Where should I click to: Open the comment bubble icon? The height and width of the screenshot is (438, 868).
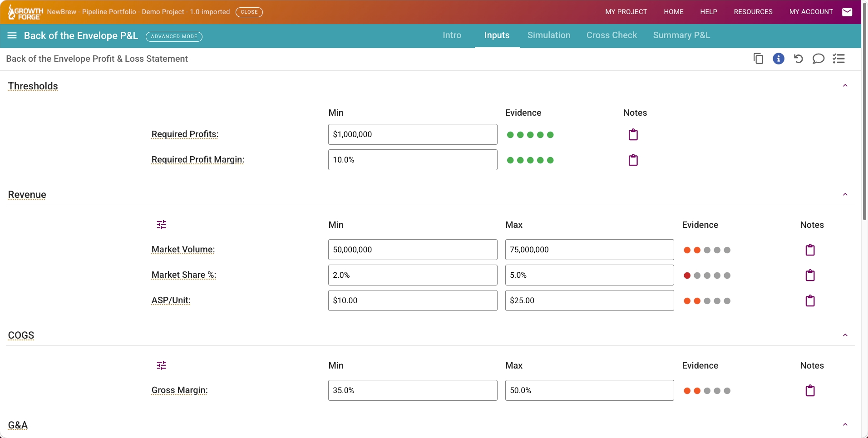tap(819, 59)
